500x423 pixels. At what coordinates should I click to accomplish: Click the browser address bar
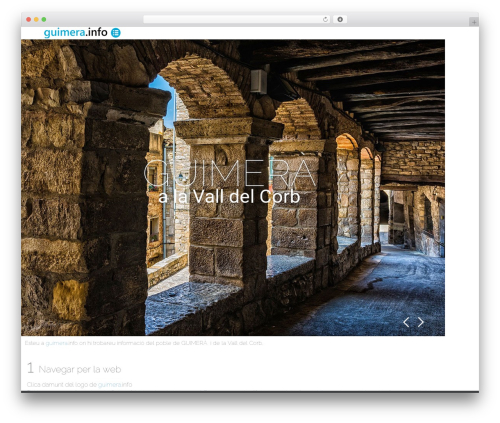pos(237,19)
